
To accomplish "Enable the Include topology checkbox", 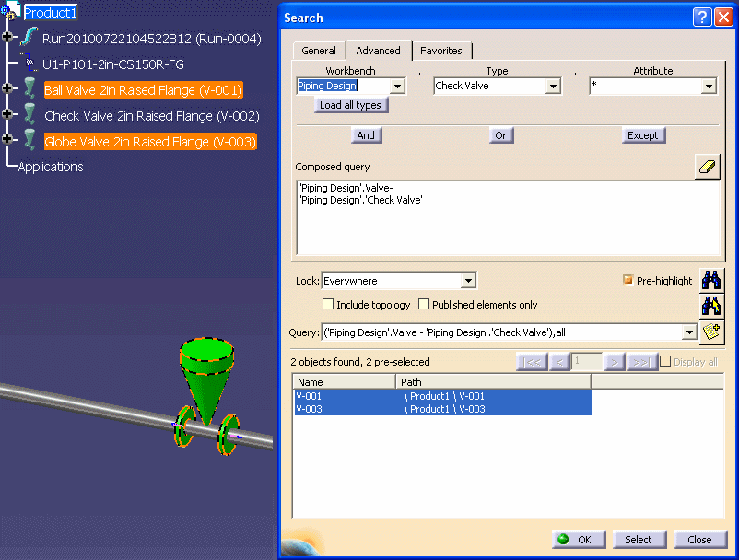I will (x=328, y=305).
